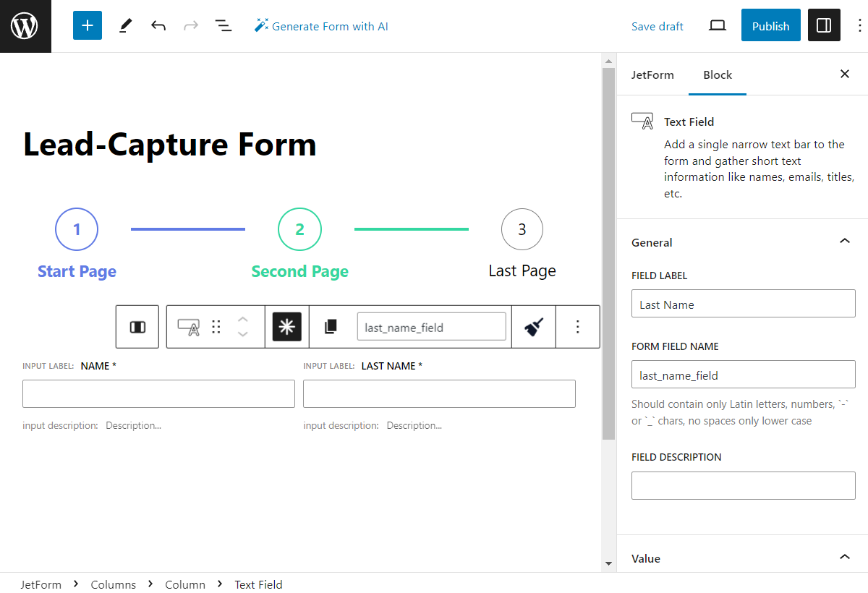Screen dimensions: 868x593
Task: Select the parent Column block in the toolbar
Action: 137,326
